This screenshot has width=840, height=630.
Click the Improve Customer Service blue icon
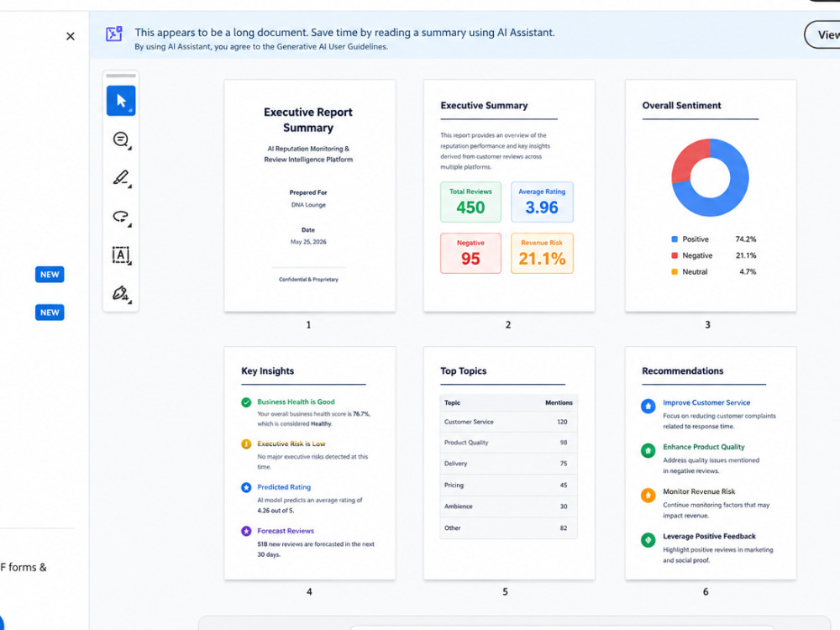648,406
